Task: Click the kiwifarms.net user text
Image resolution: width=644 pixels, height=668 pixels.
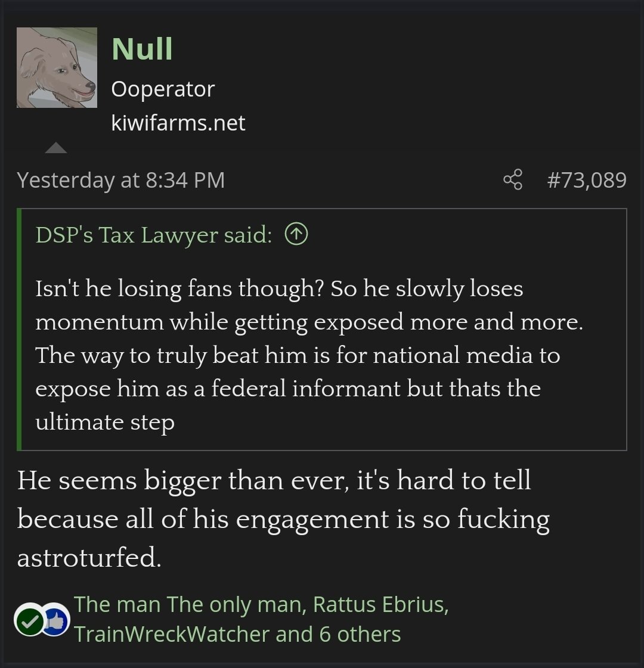Action: (178, 123)
